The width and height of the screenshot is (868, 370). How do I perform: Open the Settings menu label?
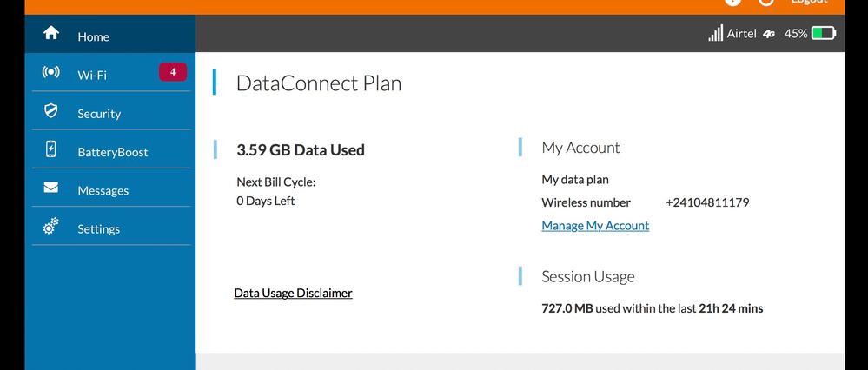(x=98, y=229)
